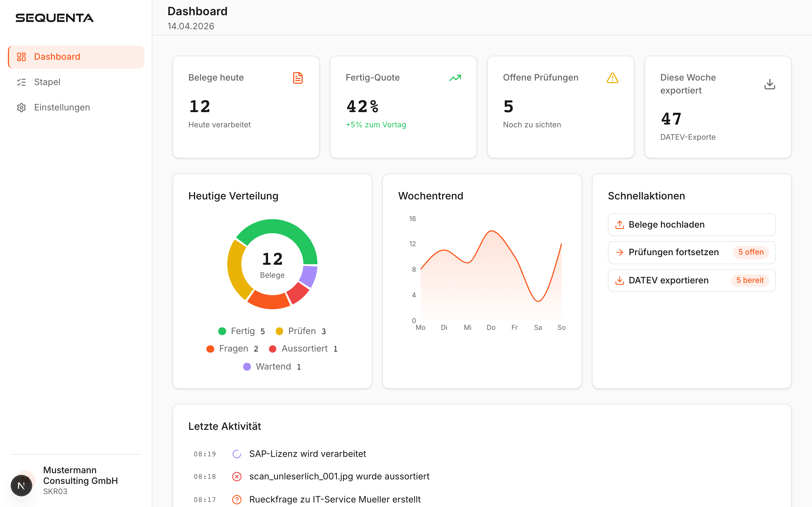Click the question icon on the Rueckfrage activity
This screenshot has height=507, width=812.
coord(237,499)
